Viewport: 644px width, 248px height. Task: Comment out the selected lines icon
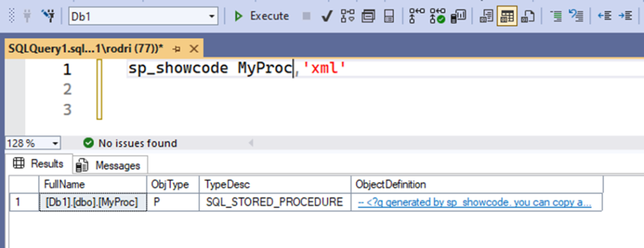point(556,16)
